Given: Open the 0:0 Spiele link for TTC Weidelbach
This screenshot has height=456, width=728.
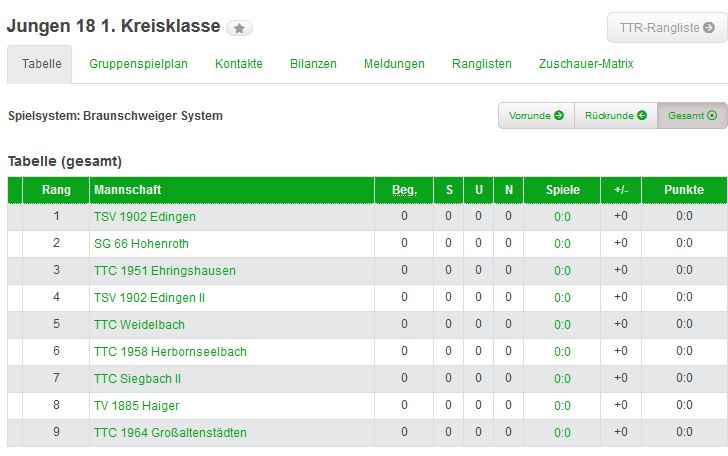Looking at the screenshot, I should (x=562, y=325).
